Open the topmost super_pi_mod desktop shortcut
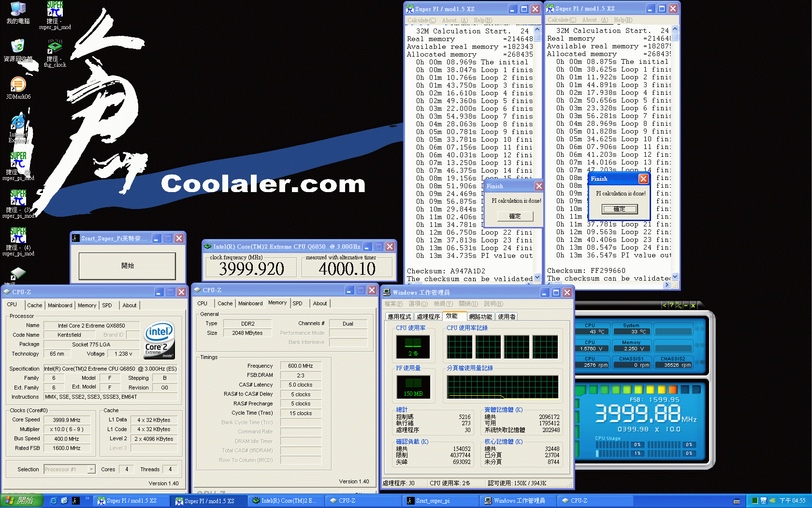 (55, 15)
